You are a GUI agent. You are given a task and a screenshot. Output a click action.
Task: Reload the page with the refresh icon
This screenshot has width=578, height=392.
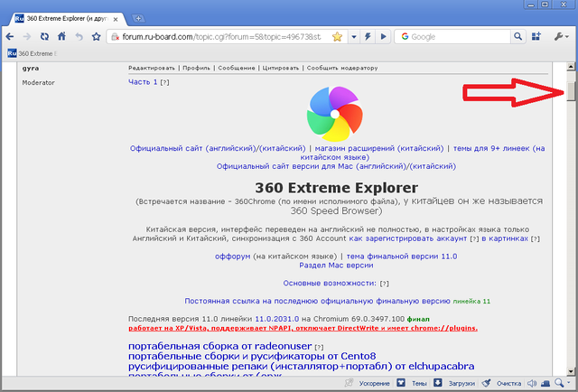tap(44, 36)
